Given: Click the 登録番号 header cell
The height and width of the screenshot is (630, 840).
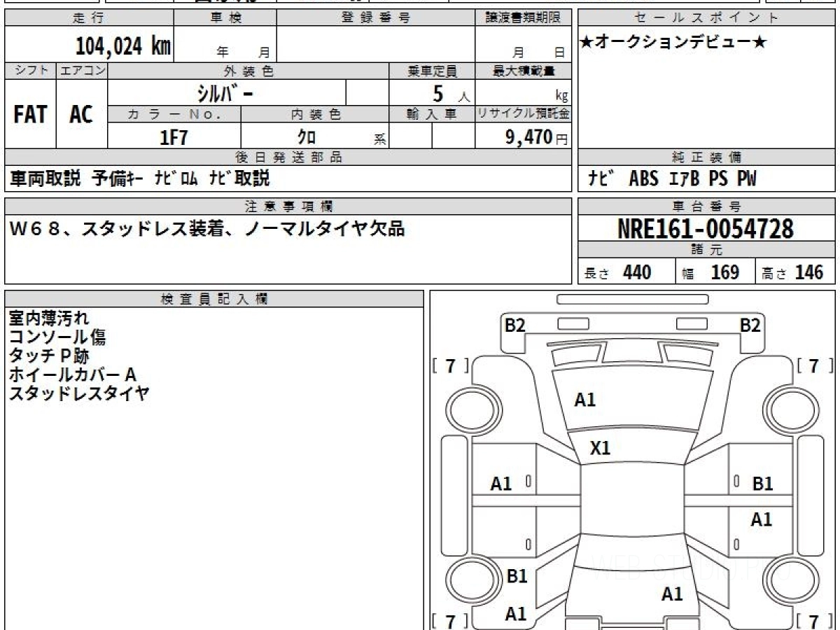Looking at the screenshot, I should click(x=376, y=18).
